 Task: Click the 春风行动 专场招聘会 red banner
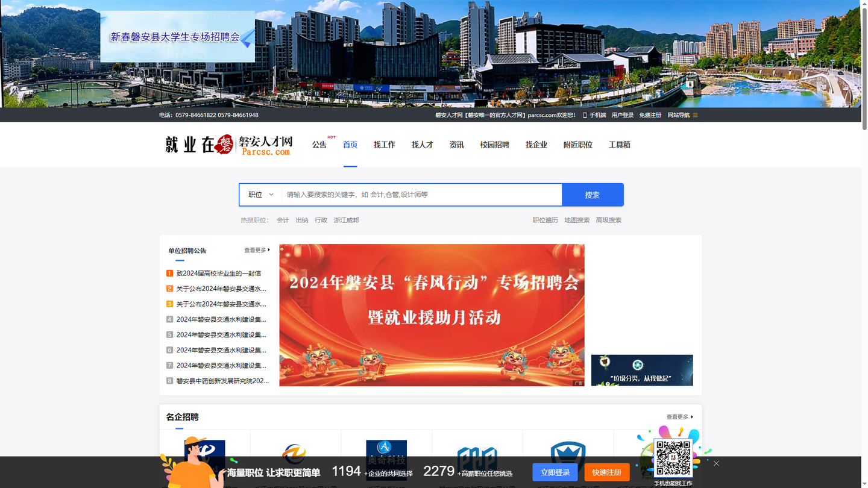click(x=432, y=315)
